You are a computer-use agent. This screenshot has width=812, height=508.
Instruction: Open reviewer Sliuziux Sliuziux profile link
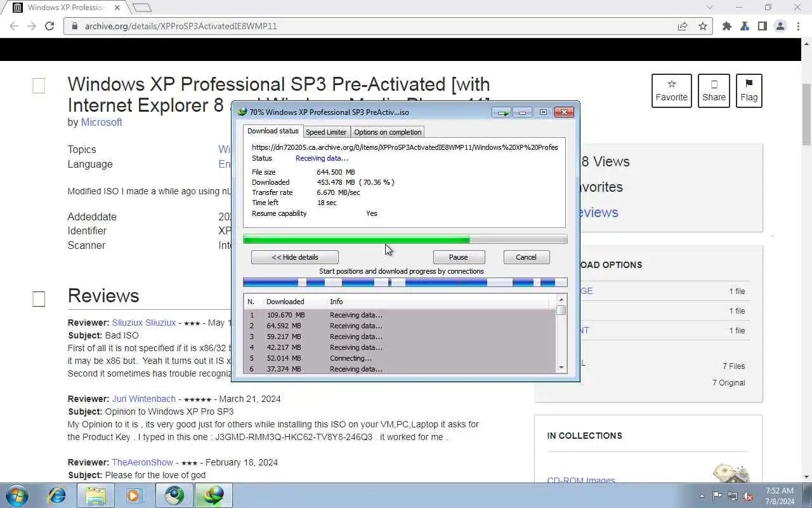click(x=144, y=323)
